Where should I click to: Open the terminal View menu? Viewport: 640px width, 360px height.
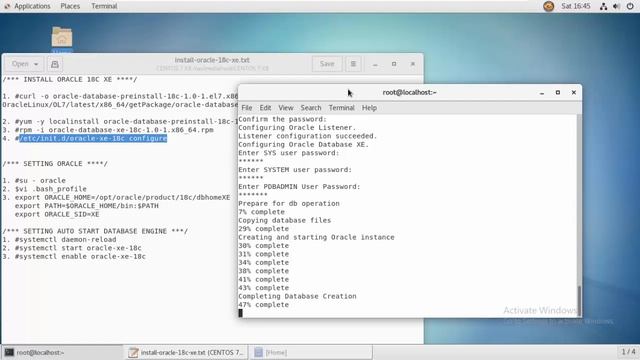[286, 108]
